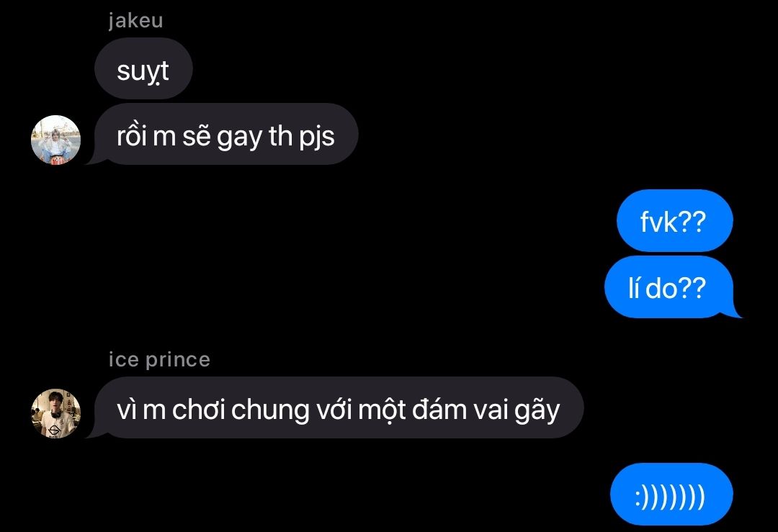Select the 'rồi m sẽ gay th pjs' message
The width and height of the screenshot is (778, 532).
coord(225,135)
